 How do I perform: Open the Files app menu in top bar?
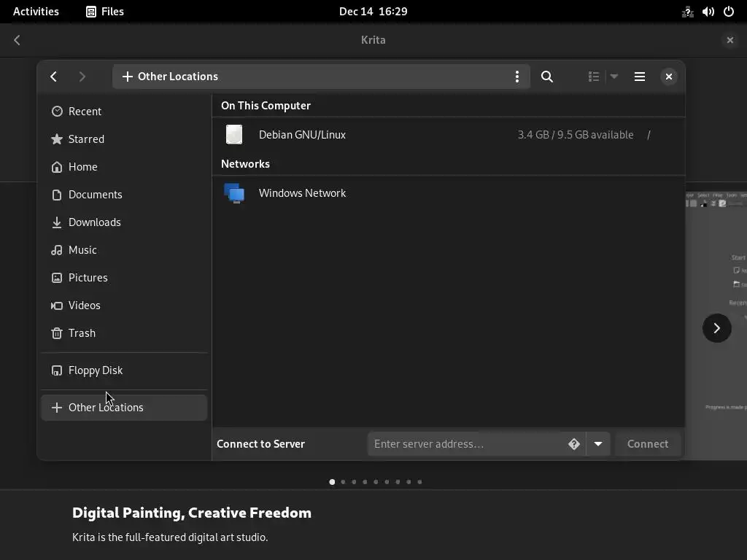(x=105, y=12)
